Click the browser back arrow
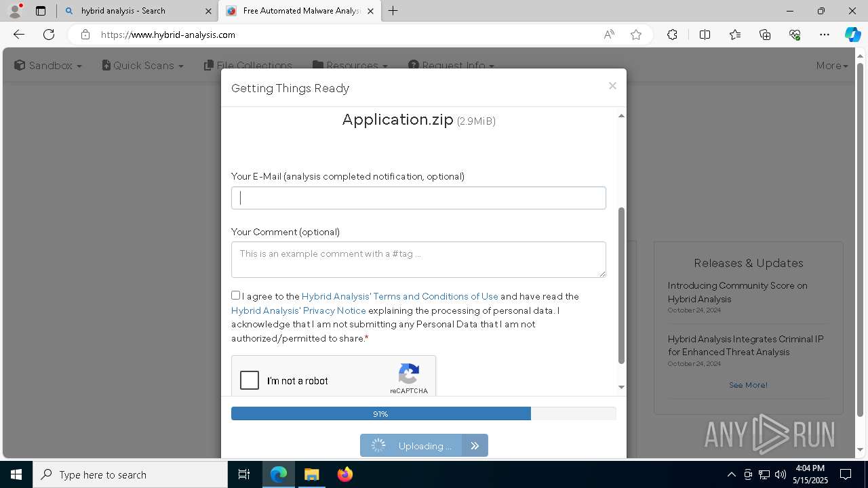Screen dimensions: 868x488 point(19,35)
